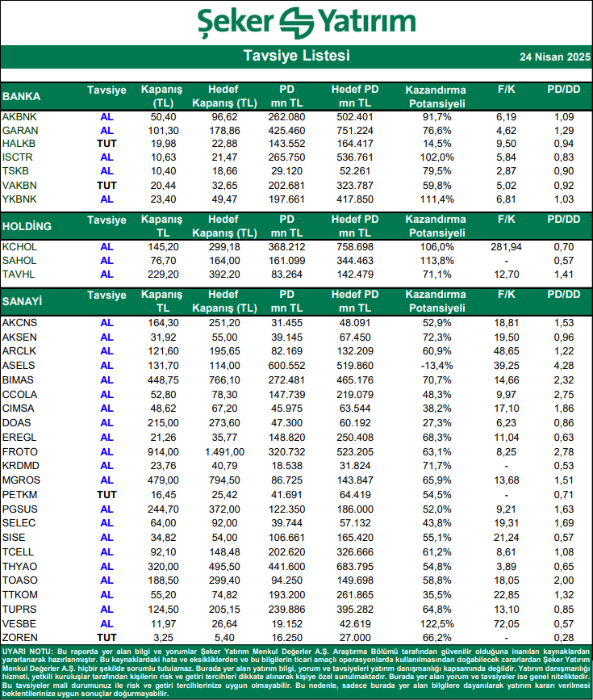Select ASELS potential of -13,4%
This screenshot has height=700, width=593.
(x=436, y=366)
